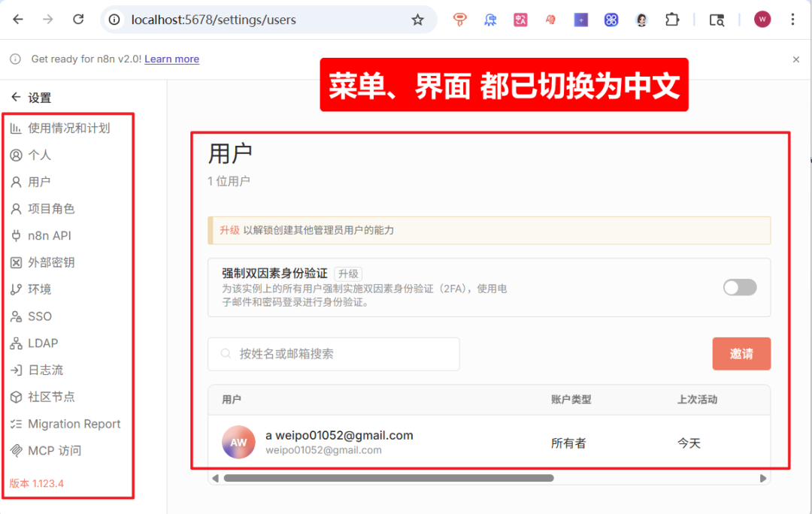This screenshot has height=514, width=812.
Task: Dismiss the n8n v2.0 notice banner
Action: pyautogui.click(x=796, y=59)
